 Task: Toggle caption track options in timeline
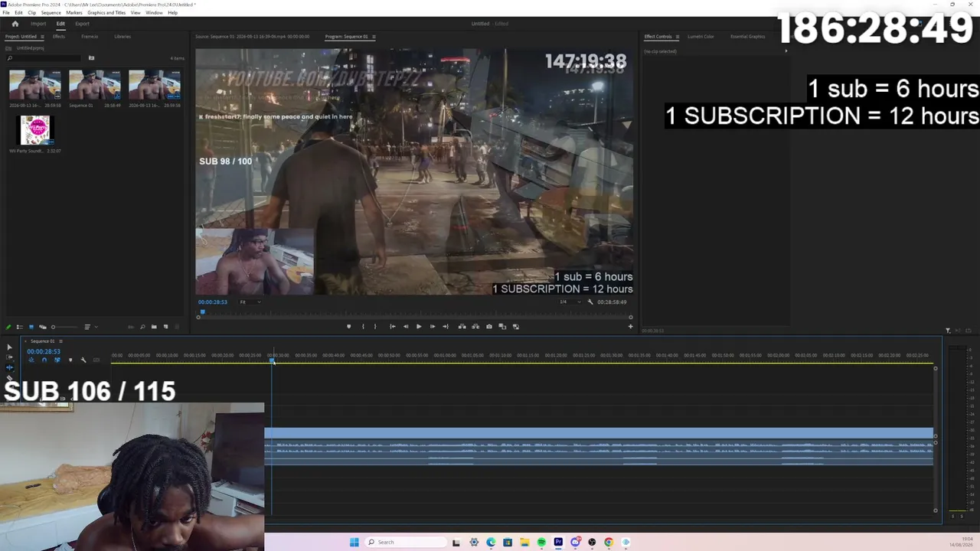(96, 360)
